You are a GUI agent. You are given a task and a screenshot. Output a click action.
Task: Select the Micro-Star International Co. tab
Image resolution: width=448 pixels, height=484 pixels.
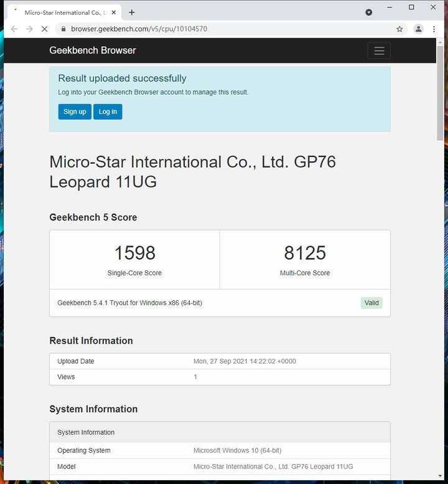click(x=62, y=12)
